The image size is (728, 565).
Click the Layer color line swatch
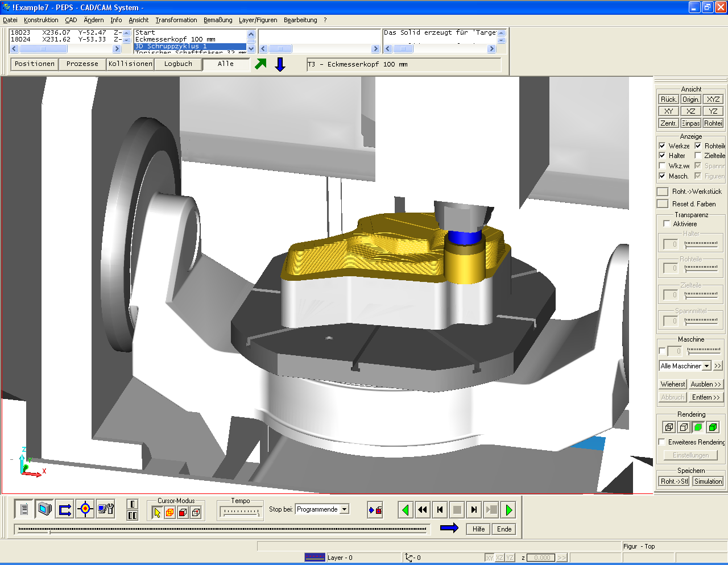pyautogui.click(x=315, y=558)
